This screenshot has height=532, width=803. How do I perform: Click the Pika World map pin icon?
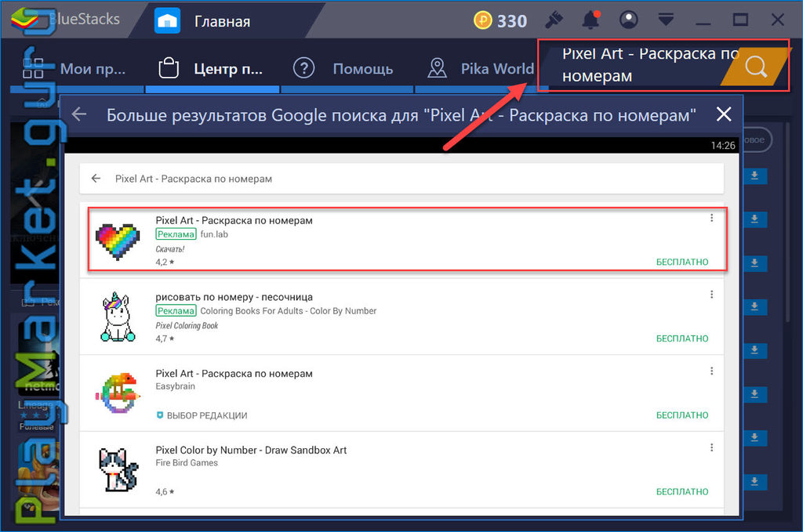[437, 67]
